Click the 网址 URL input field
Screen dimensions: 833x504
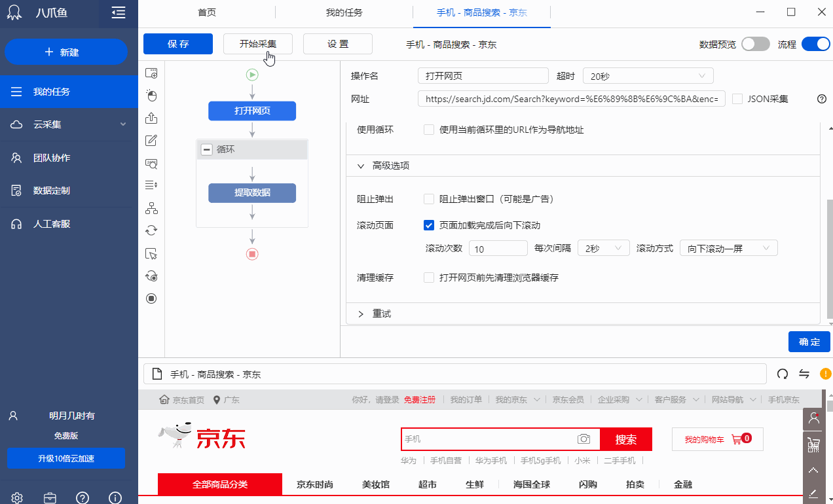click(x=572, y=99)
